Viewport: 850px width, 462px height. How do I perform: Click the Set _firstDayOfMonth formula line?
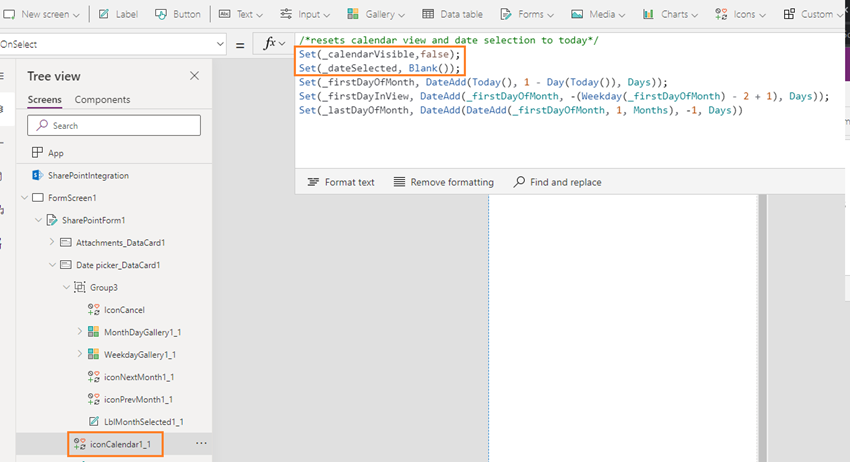[483, 82]
